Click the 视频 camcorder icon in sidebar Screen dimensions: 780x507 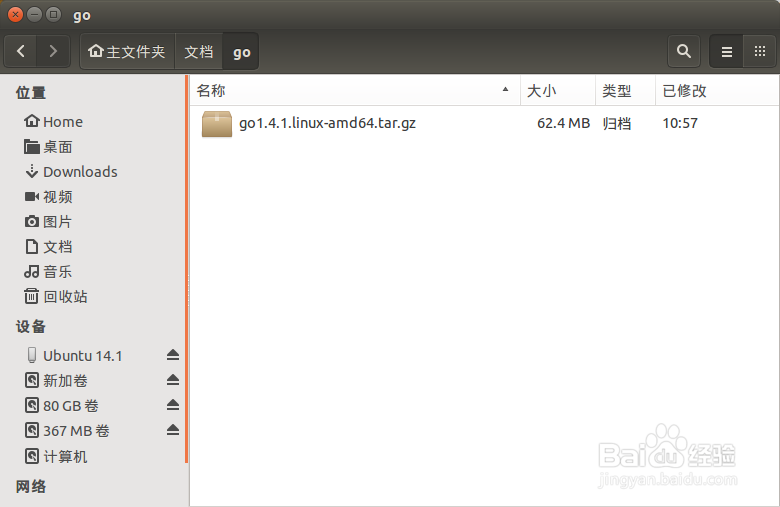(x=32, y=197)
